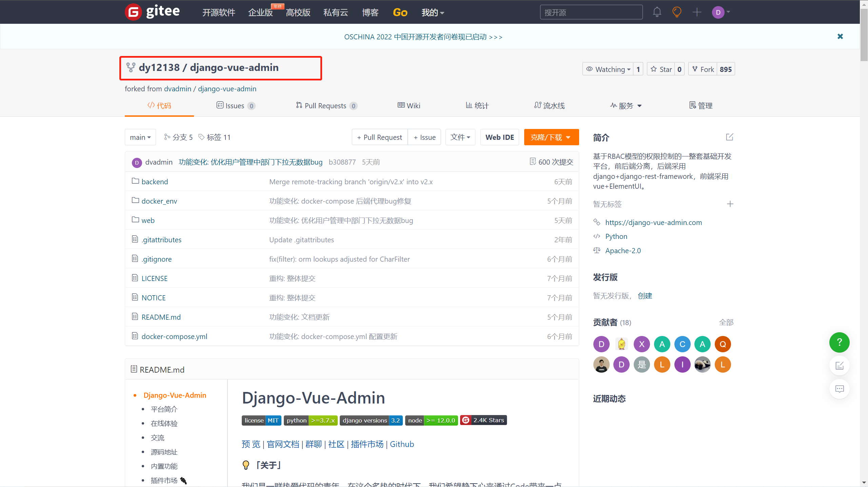Open the 克隆/下载 dropdown button

coord(551,137)
